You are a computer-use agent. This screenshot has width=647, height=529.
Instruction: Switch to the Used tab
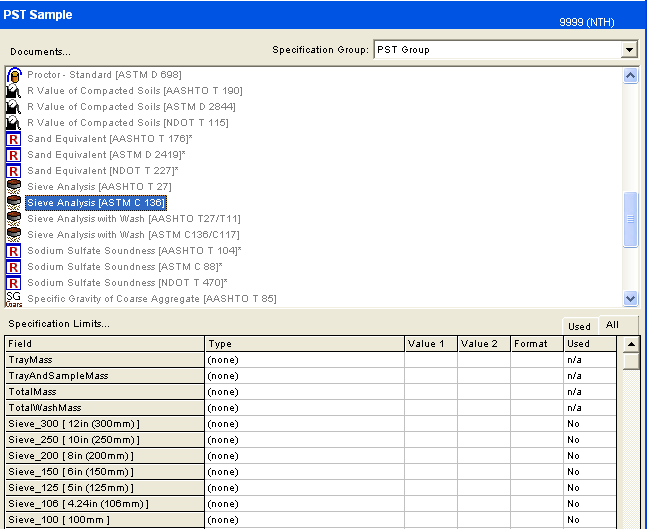579,326
